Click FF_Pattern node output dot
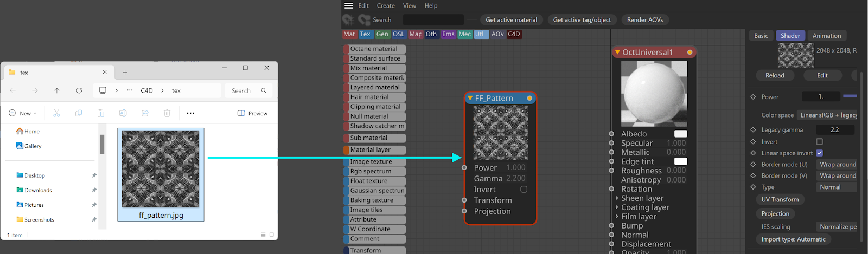 [529, 98]
